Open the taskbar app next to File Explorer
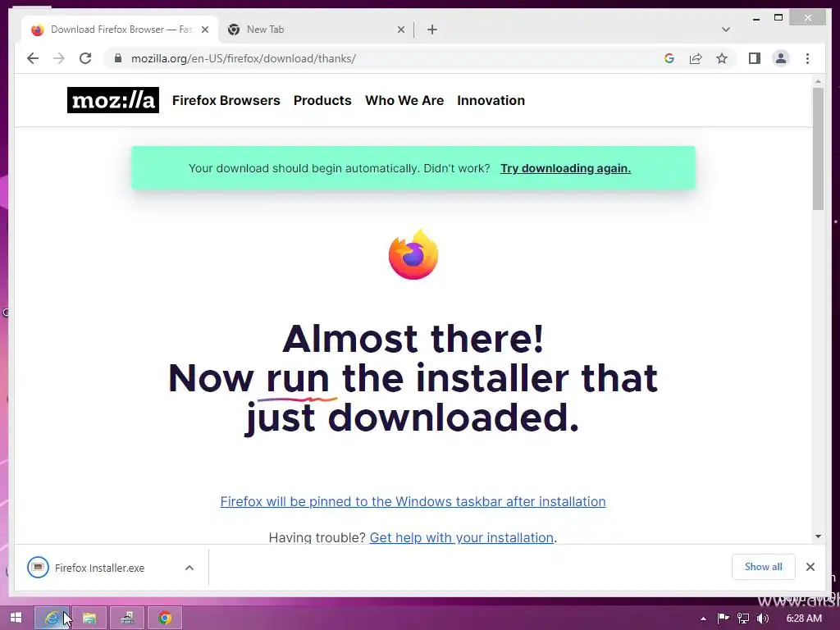 pos(127,618)
